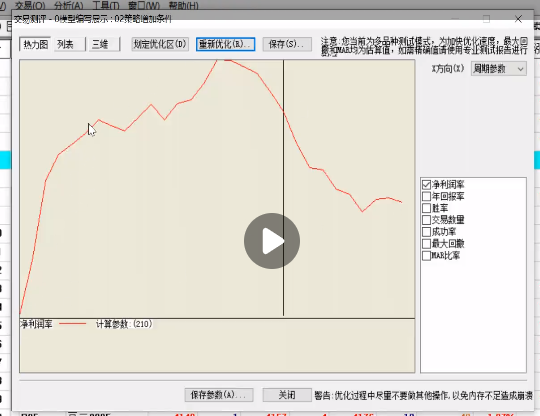Image resolution: width=540 pixels, height=416 pixels.
Task: Play the video with the center play button
Action: tap(272, 241)
